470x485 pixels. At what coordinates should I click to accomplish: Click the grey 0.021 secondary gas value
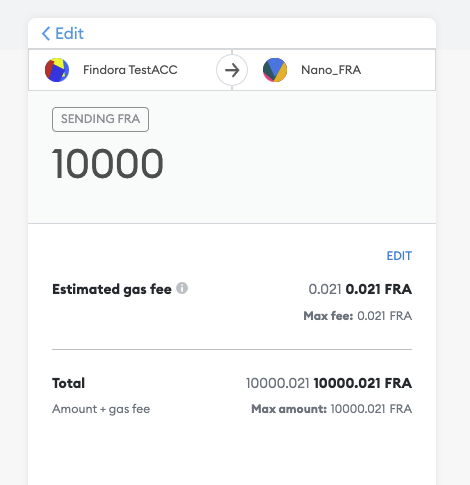coord(325,289)
